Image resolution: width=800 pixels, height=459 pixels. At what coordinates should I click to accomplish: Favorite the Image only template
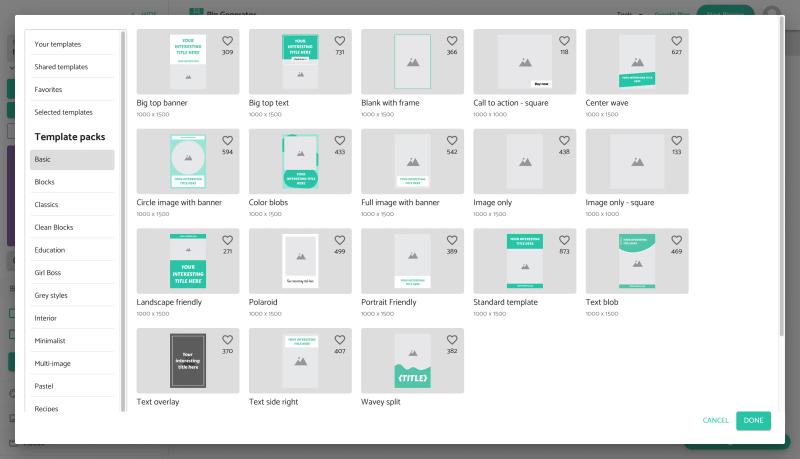pos(564,140)
